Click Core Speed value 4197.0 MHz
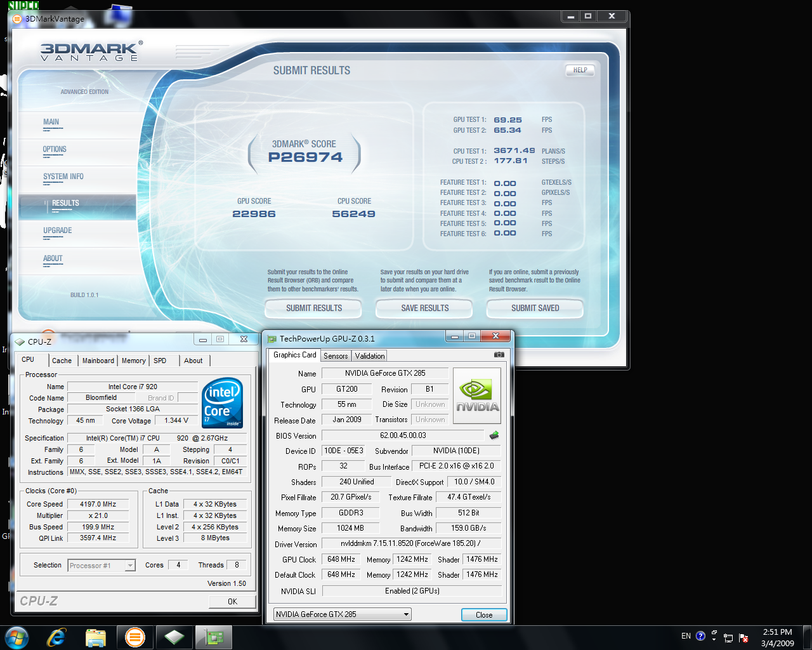812x650 pixels. [98, 504]
